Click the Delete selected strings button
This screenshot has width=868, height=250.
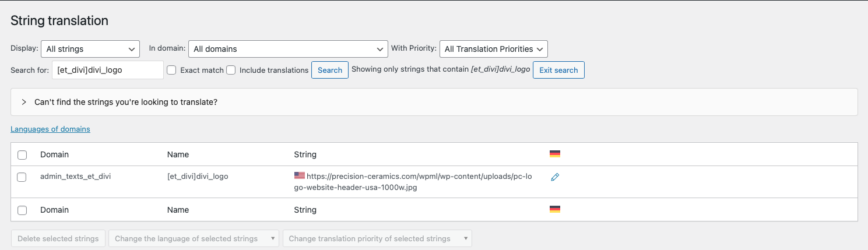point(58,238)
